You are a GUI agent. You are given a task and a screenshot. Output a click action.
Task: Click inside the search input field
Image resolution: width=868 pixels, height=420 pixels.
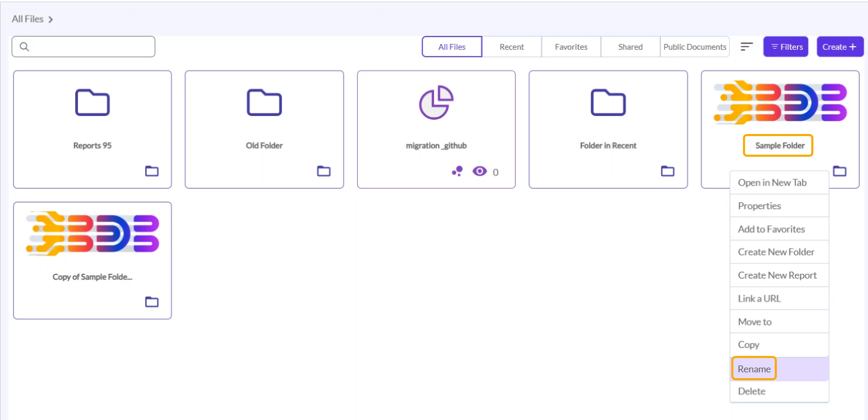tap(91, 47)
